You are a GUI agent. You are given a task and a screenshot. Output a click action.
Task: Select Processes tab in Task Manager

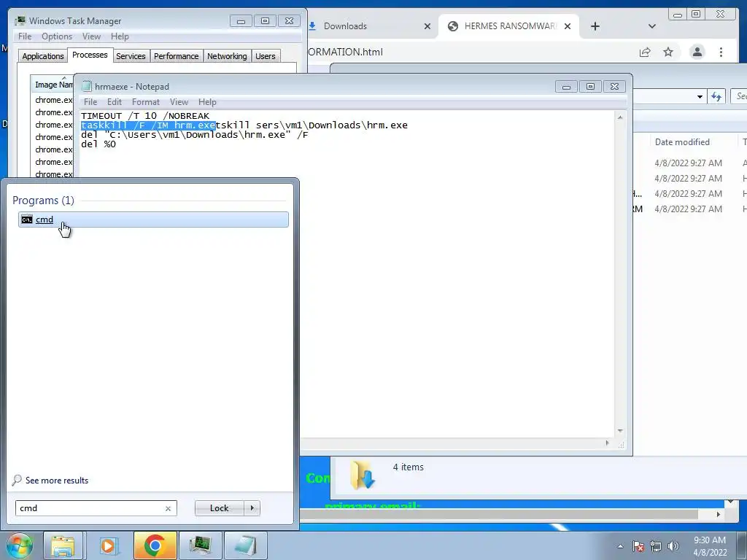(90, 55)
